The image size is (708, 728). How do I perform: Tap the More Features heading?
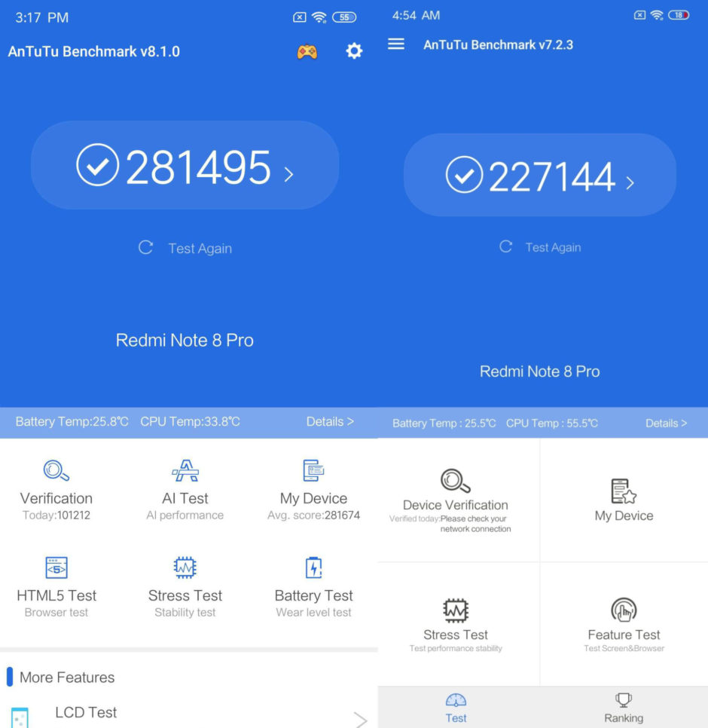pos(67,678)
